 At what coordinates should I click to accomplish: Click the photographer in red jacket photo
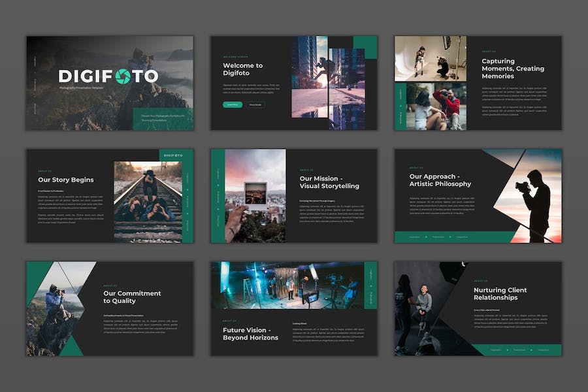point(436,106)
